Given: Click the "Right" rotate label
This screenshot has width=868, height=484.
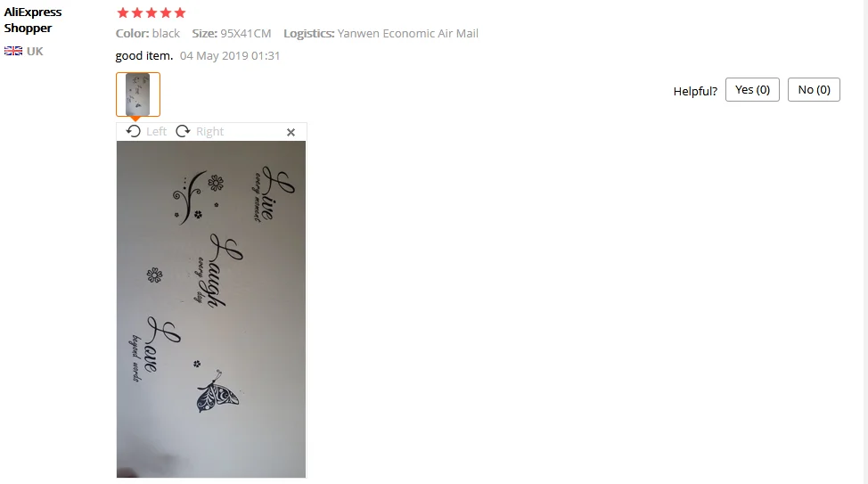Looking at the screenshot, I should (209, 131).
